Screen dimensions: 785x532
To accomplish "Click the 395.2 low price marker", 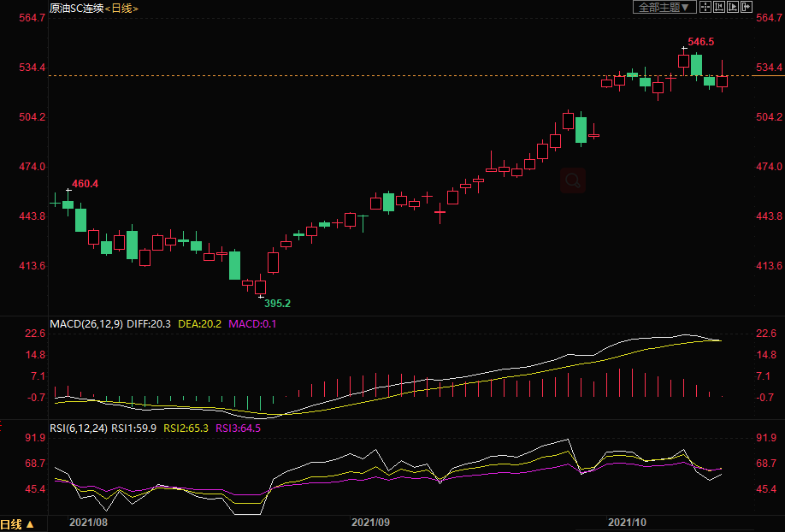I will click(x=277, y=303).
